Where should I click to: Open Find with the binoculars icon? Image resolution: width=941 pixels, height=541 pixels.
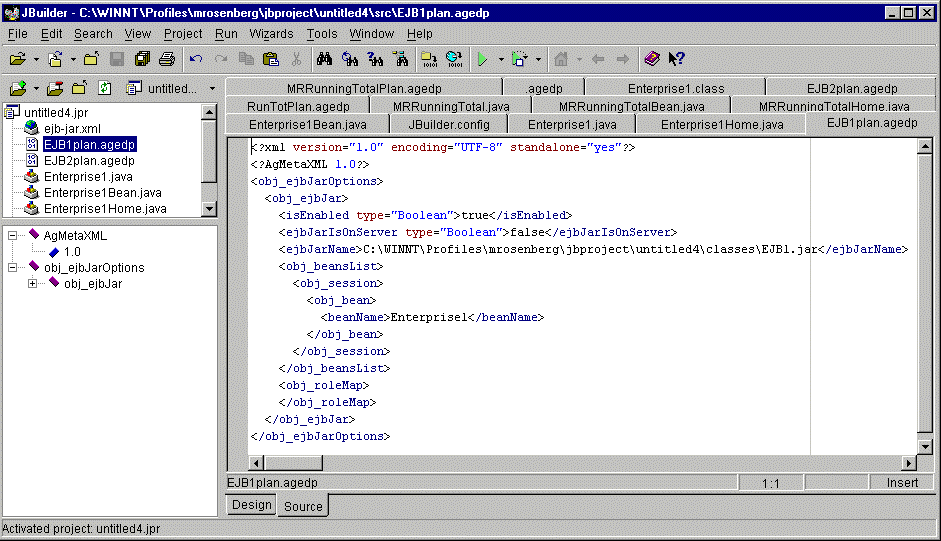click(x=325, y=59)
